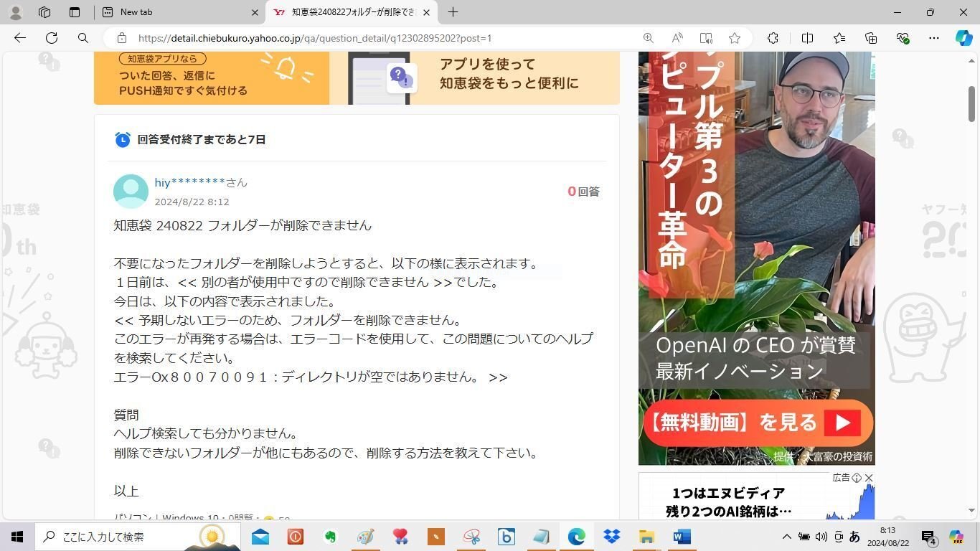Image resolution: width=980 pixels, height=551 pixels.
Task: Play the 無料動画 advertisement video
Action: (755, 423)
